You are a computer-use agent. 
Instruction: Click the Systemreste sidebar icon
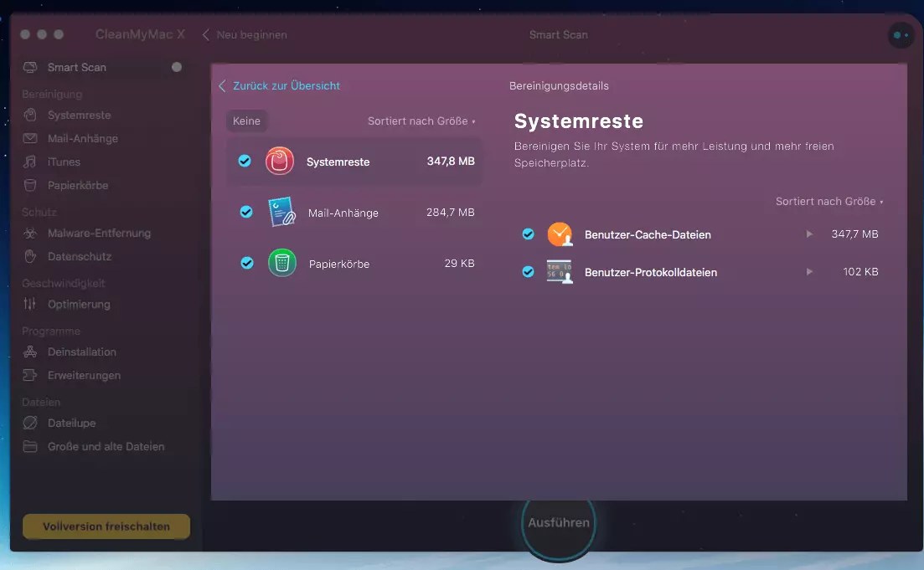[x=30, y=115]
